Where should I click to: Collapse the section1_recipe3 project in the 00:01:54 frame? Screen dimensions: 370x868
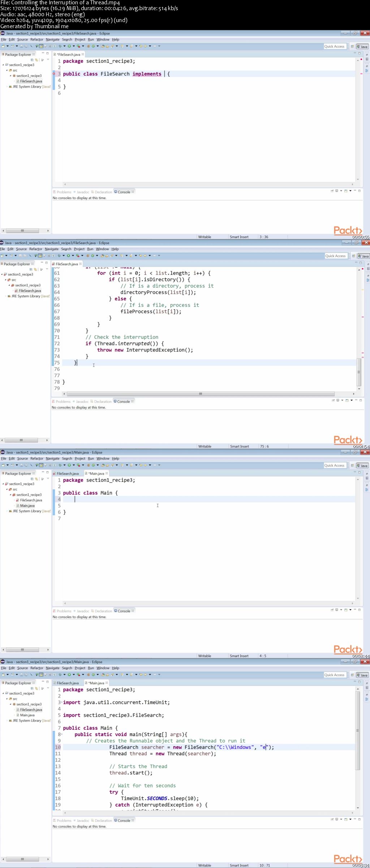(2, 274)
